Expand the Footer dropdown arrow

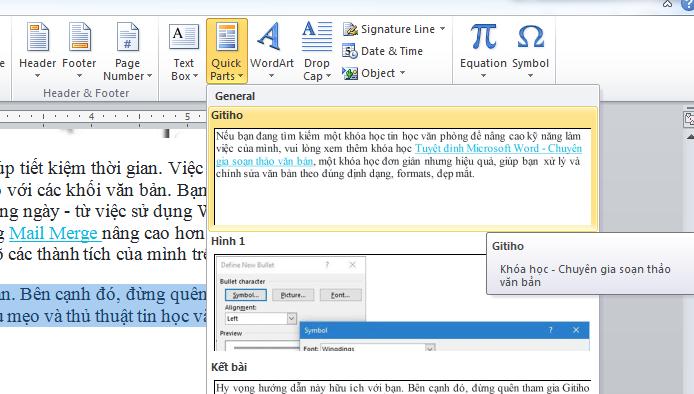[x=80, y=76]
